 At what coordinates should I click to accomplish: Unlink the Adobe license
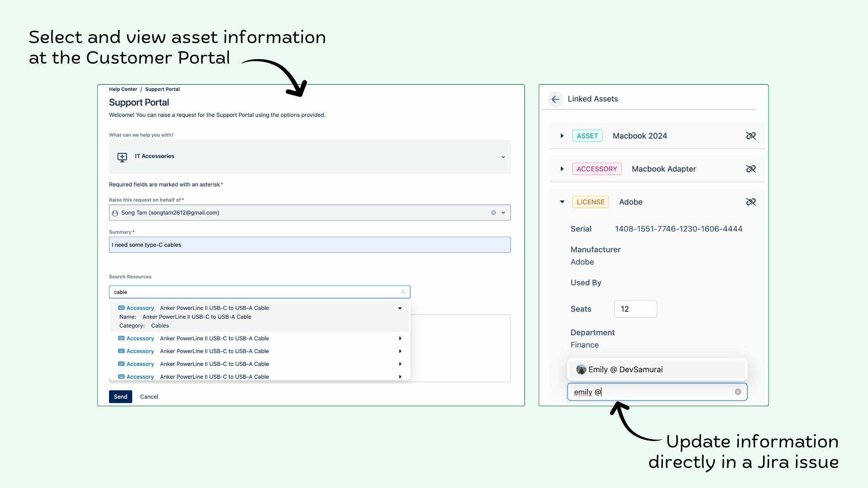(x=751, y=202)
